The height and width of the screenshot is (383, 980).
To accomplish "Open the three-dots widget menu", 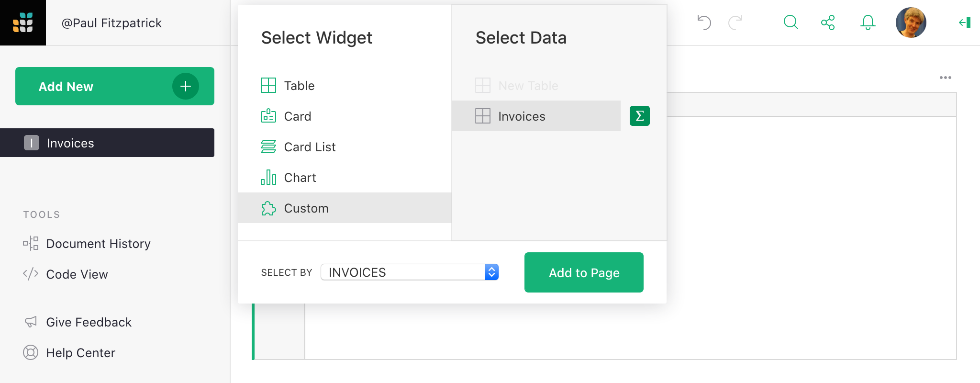I will tap(945, 78).
